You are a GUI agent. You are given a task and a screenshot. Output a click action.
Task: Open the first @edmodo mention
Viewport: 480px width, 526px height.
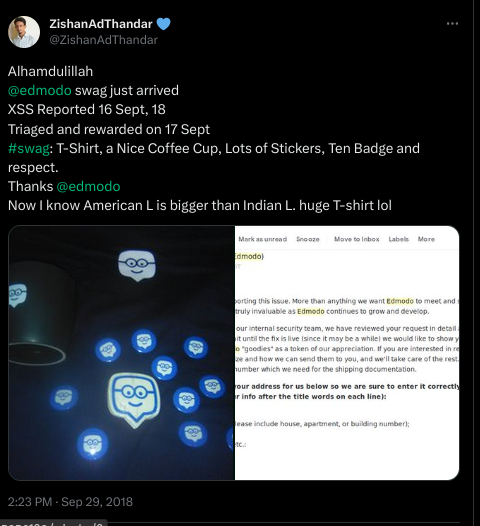click(x=40, y=91)
